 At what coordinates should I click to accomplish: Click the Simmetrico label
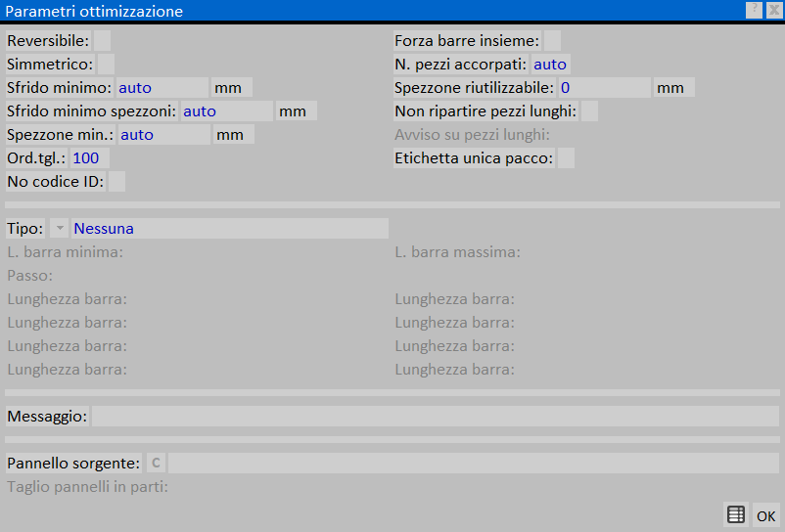coord(50,64)
